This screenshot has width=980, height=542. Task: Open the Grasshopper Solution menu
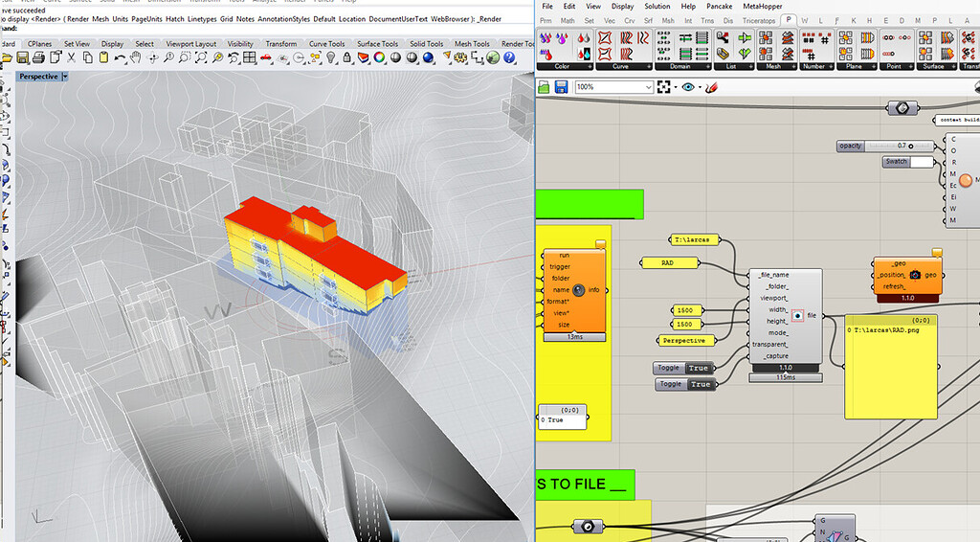click(657, 7)
